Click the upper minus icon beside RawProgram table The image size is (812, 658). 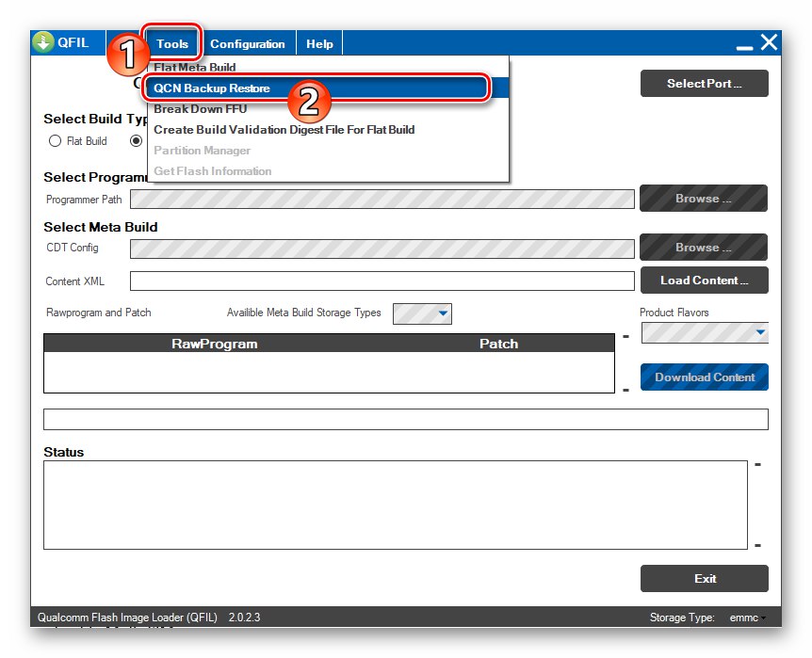coord(626,336)
